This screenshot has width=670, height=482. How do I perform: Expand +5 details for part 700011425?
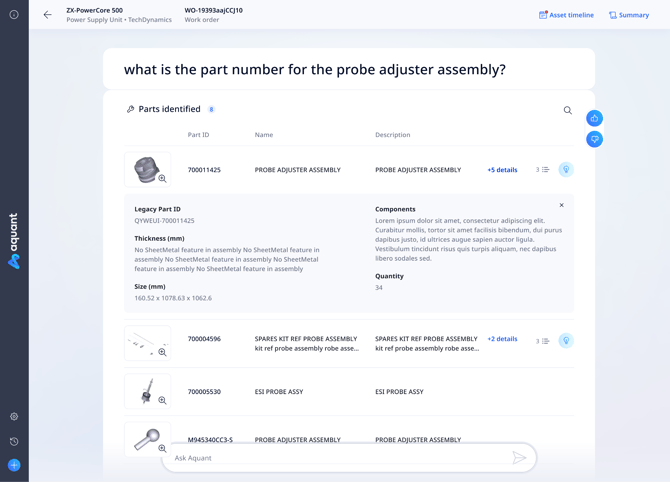click(502, 170)
